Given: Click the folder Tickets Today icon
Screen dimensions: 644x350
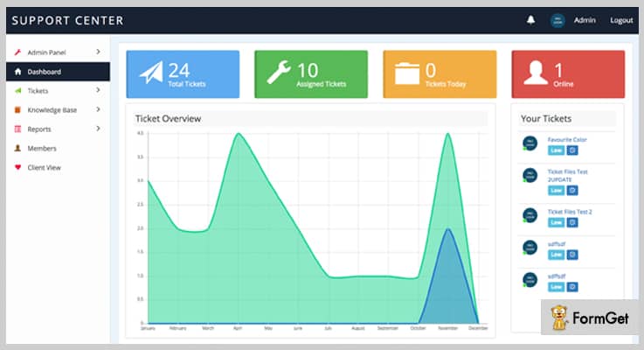Looking at the screenshot, I should pos(407,73).
